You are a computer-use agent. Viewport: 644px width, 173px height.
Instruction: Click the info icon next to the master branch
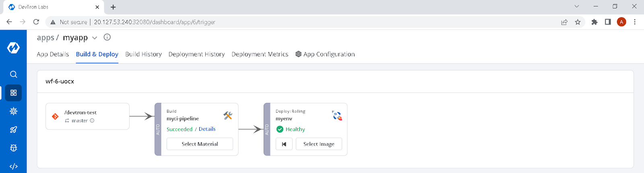92,121
